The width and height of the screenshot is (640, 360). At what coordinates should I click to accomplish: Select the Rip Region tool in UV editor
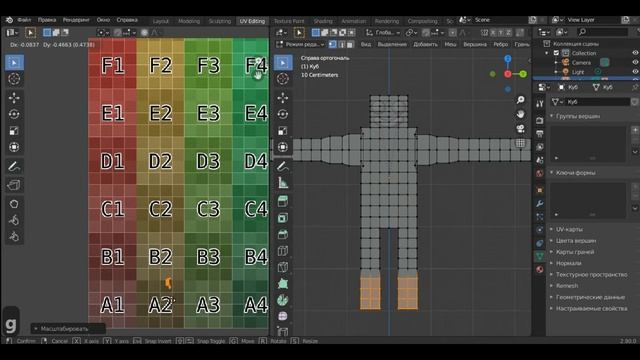14,185
